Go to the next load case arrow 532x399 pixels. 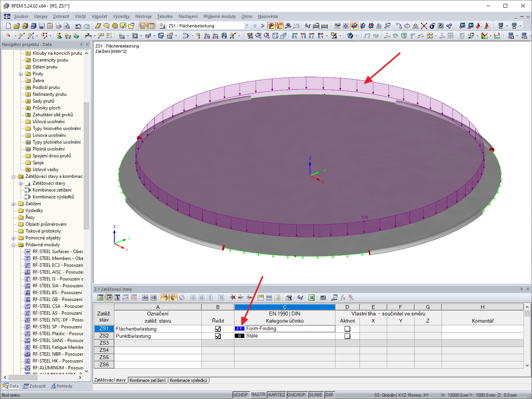(263, 26)
